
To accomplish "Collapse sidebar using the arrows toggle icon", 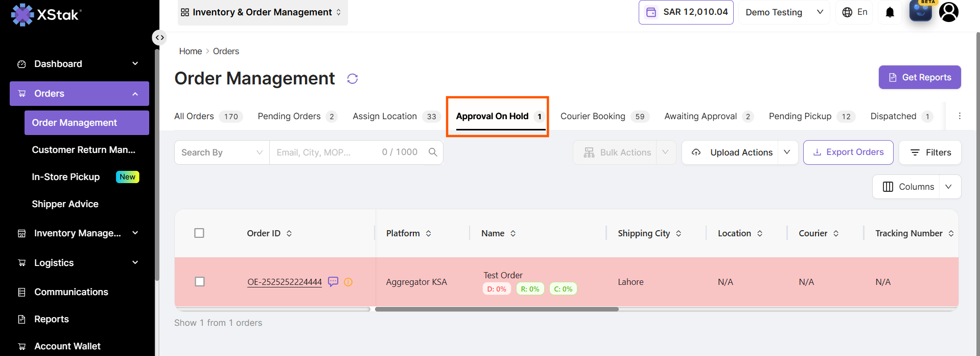I will pyautogui.click(x=160, y=37).
